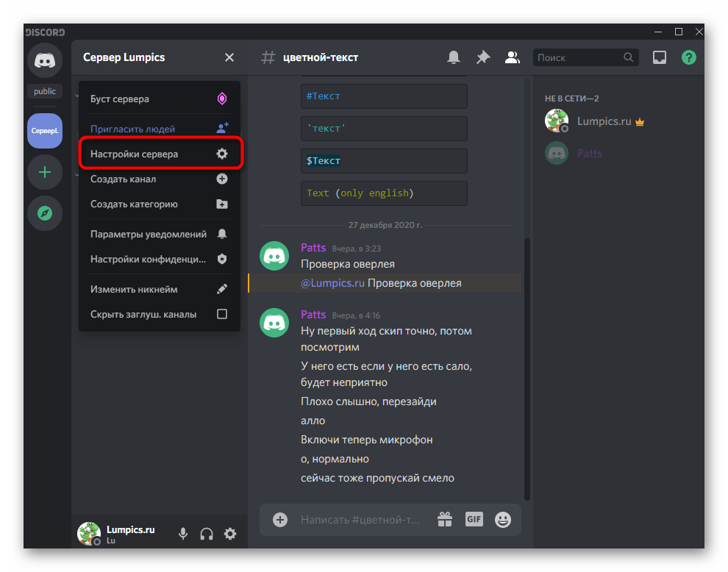Add a server with green plus icon
The width and height of the screenshot is (728, 572).
pos(45,172)
